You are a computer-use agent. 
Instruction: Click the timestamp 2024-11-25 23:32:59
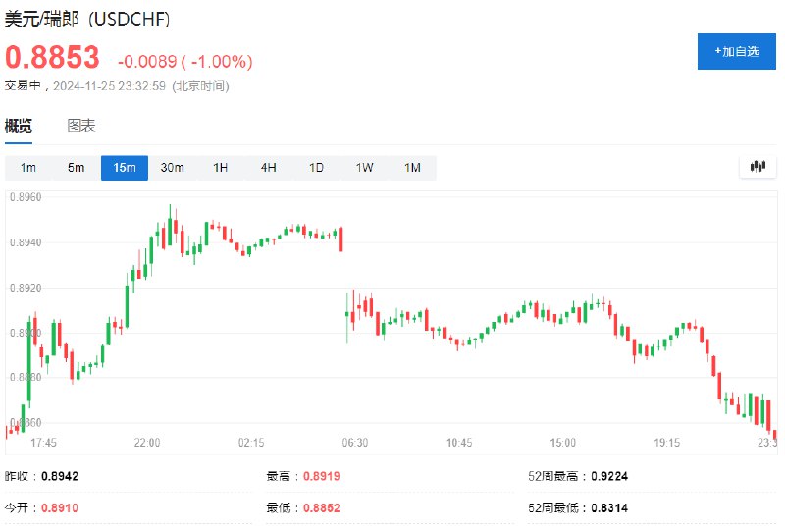coord(109,86)
